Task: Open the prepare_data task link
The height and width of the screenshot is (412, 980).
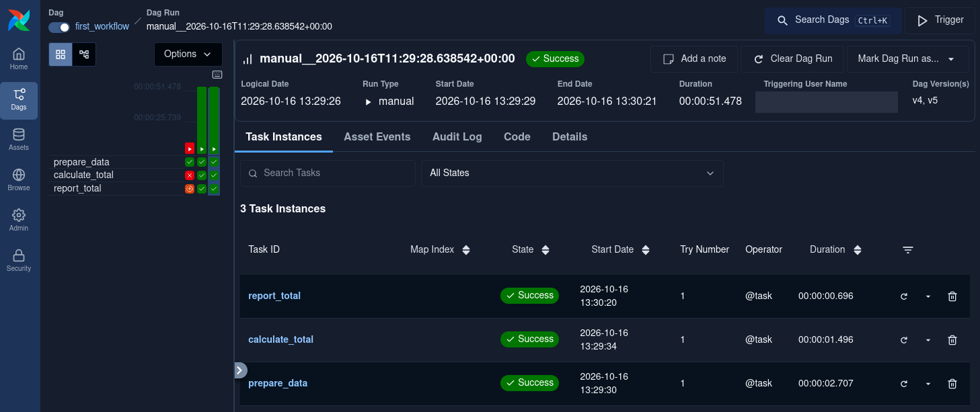Action: [278, 384]
